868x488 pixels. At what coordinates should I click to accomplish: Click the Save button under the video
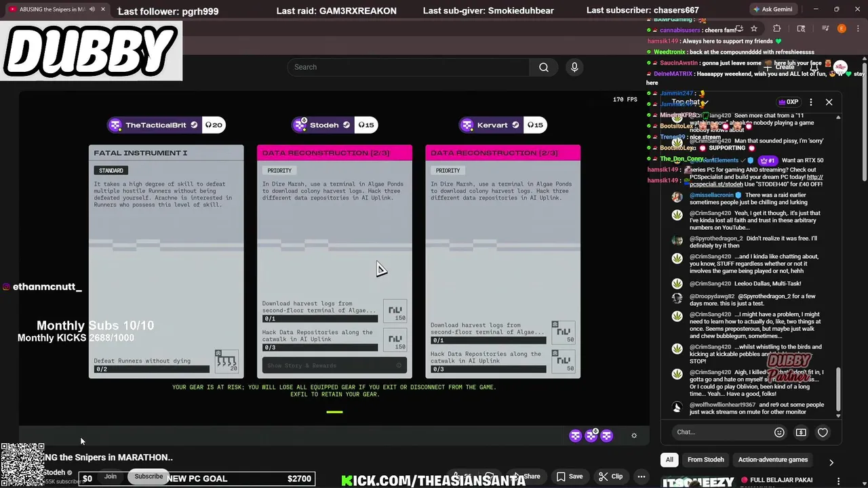point(570,476)
